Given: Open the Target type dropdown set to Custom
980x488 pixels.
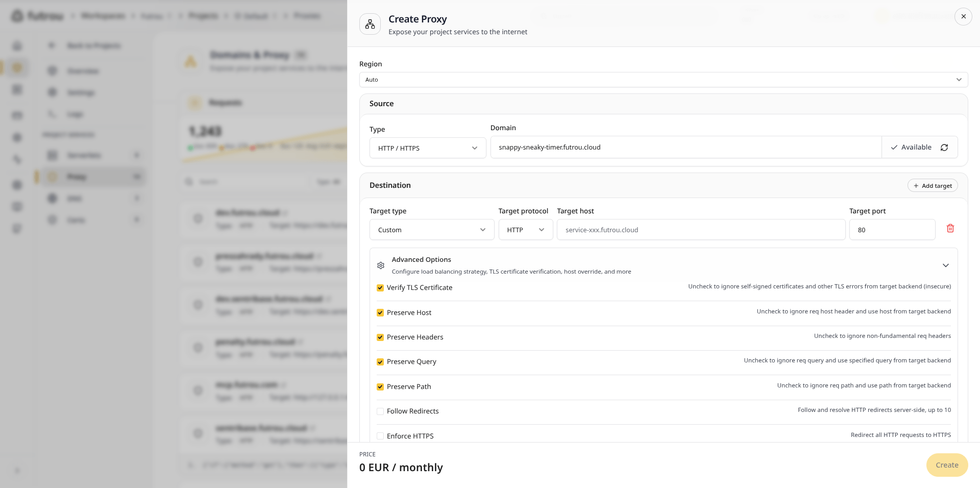Looking at the screenshot, I should click(432, 230).
